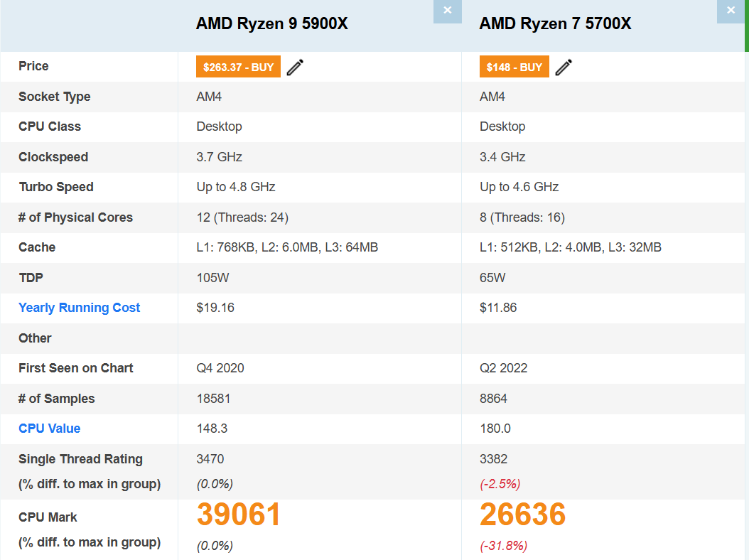Click the 26636 CPU Mark score
This screenshot has height=560, width=749.
pos(522,515)
